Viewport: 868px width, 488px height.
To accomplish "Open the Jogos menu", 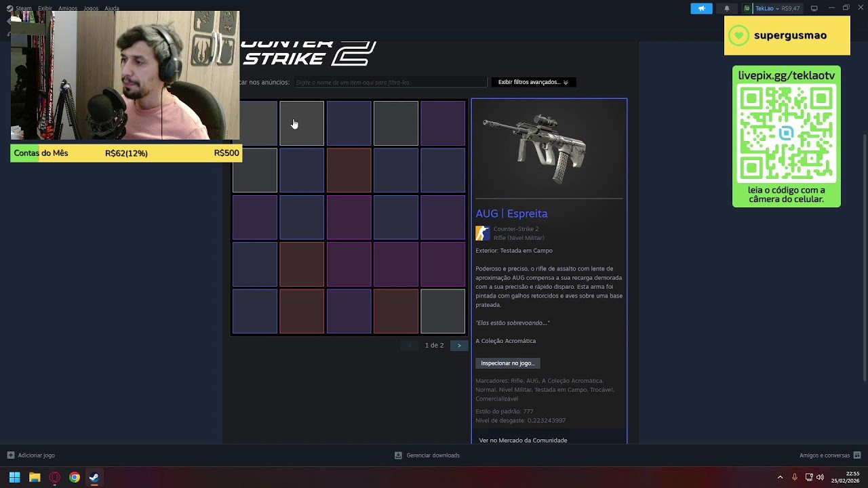I will 91,8.
